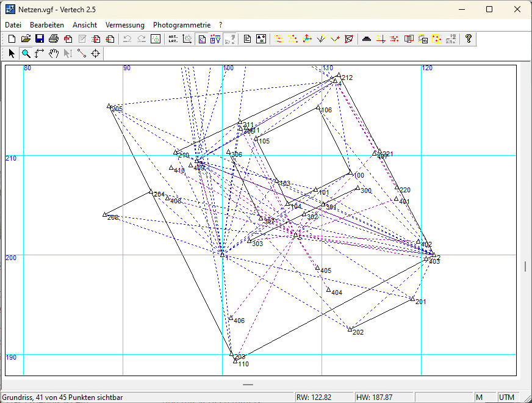Click the crossed double-arrow scale tool
532x403 pixels.
pyautogui.click(x=40, y=54)
